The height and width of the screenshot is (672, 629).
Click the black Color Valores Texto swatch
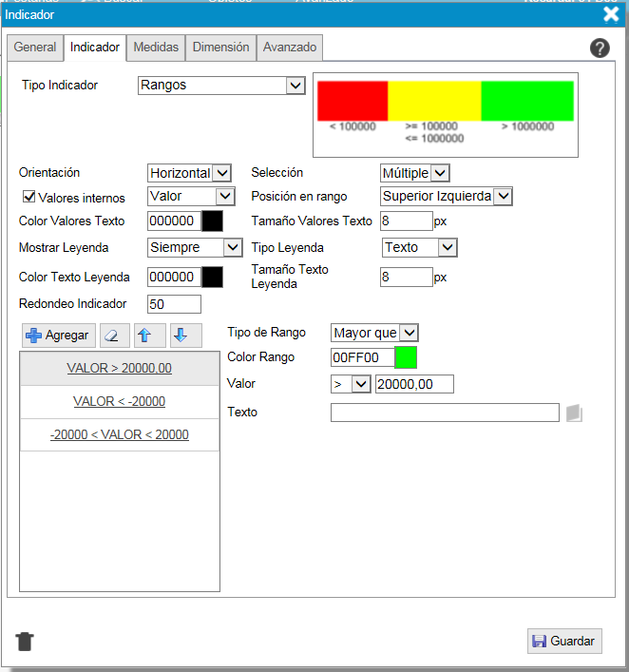212,221
